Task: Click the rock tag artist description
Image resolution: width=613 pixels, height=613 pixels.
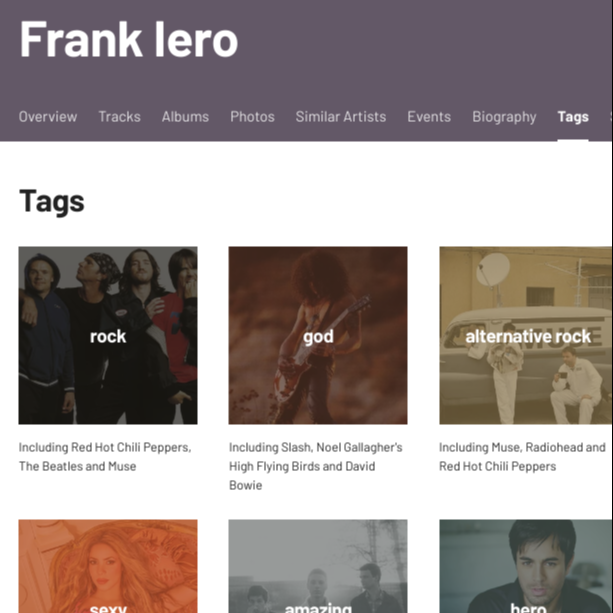Action: coord(104,456)
